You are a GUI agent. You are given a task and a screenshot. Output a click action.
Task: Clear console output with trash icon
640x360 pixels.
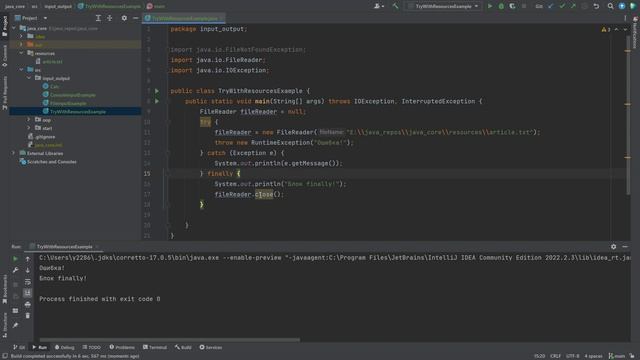(x=27, y=316)
